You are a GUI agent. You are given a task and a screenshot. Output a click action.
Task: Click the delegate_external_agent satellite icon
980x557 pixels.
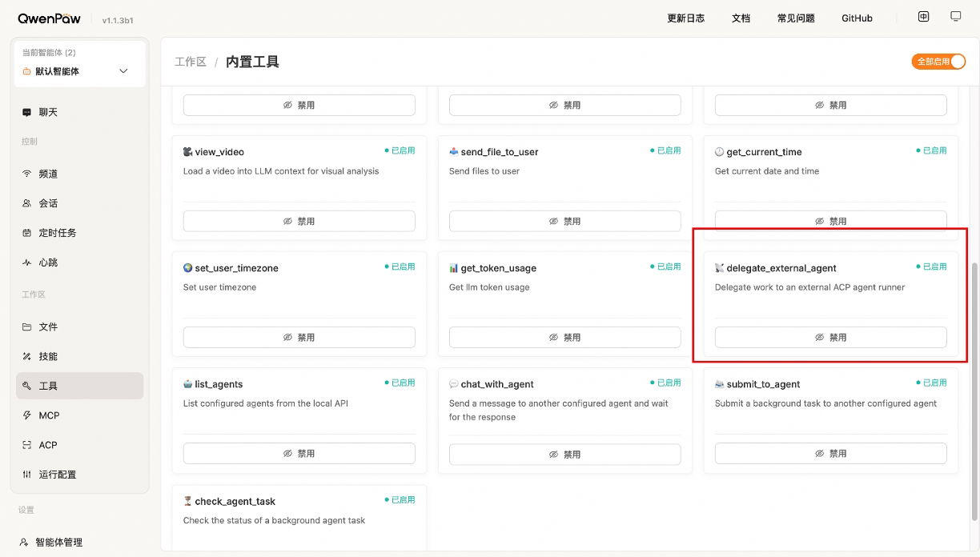tap(719, 267)
